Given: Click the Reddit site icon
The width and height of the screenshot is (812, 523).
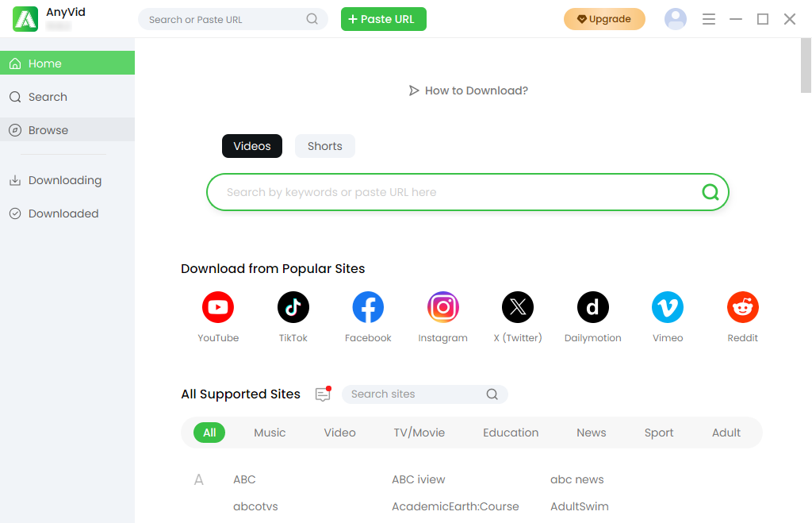Looking at the screenshot, I should [742, 307].
